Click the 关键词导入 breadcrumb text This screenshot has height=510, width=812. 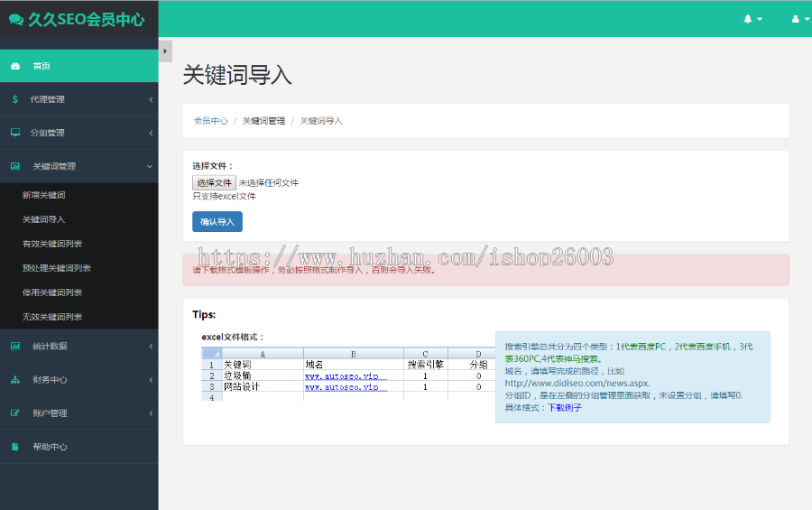[x=321, y=121]
